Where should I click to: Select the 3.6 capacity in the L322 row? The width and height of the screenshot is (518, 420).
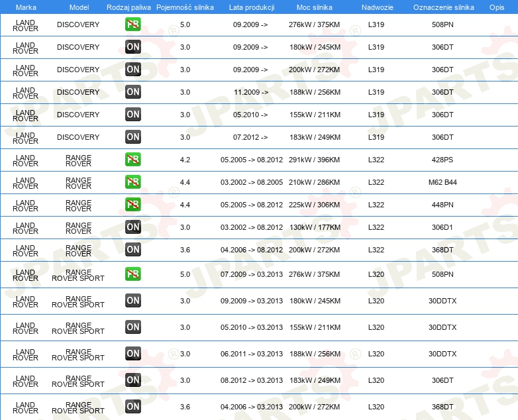tap(185, 250)
